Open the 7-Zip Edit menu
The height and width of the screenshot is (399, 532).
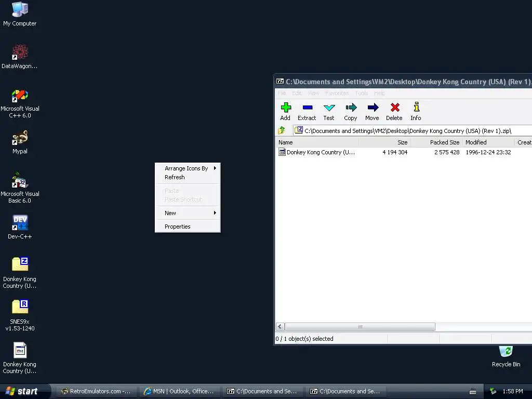pos(297,93)
